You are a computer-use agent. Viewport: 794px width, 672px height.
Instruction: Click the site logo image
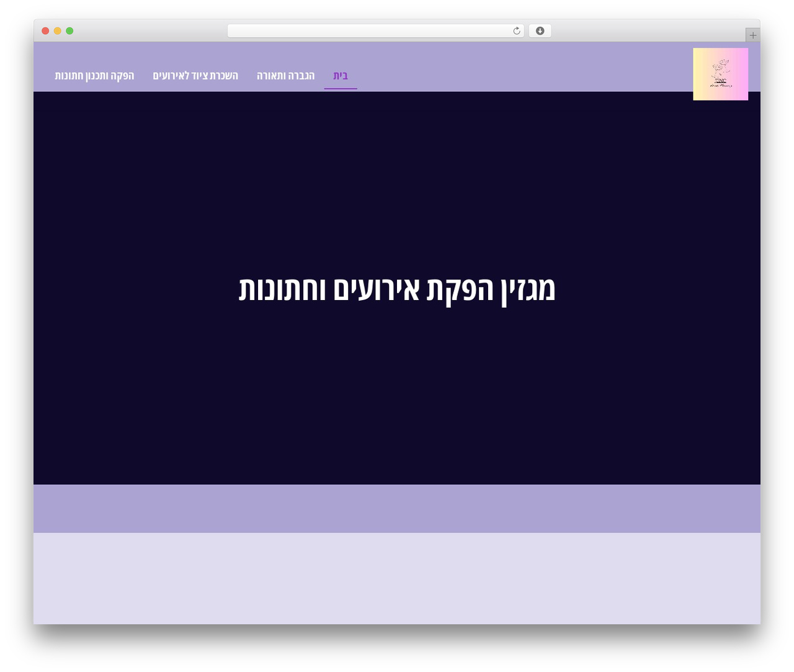click(x=720, y=74)
